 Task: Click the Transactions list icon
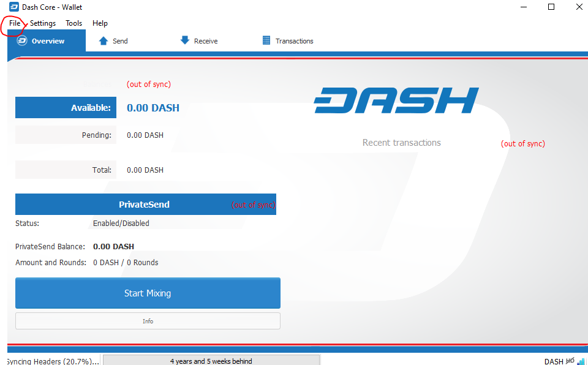[266, 40]
